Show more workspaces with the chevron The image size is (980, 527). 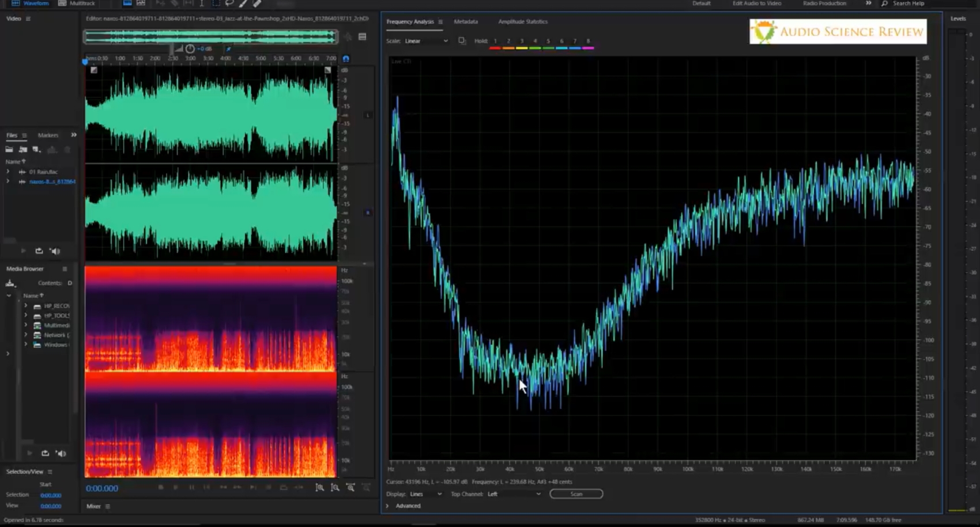tap(868, 3)
